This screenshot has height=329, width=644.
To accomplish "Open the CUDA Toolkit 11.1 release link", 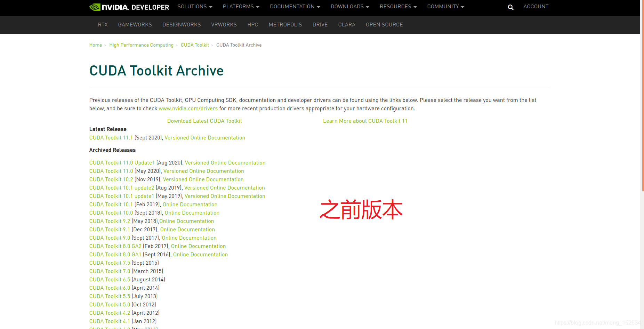I will (111, 138).
